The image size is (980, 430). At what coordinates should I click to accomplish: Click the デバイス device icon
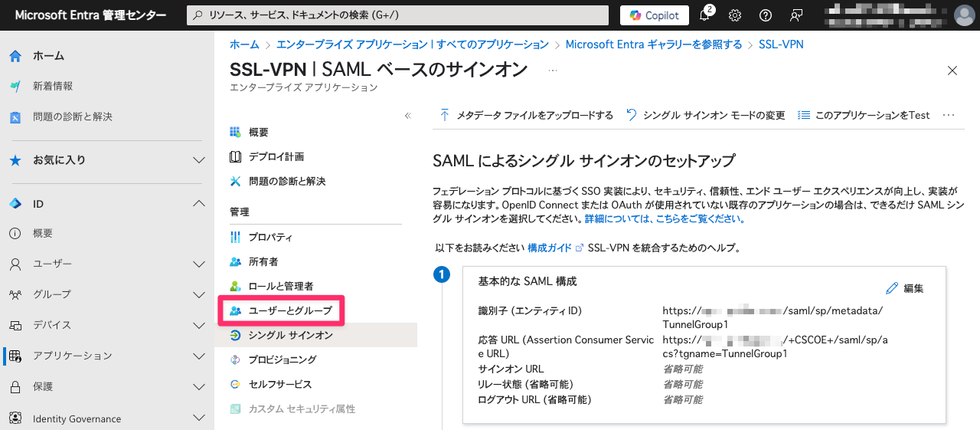point(15,325)
